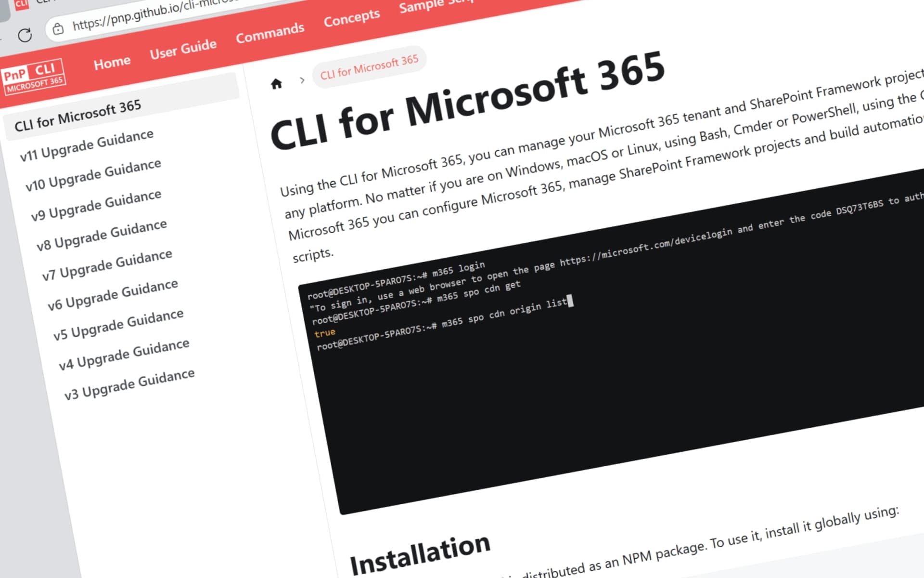This screenshot has height=578, width=924.
Task: Open the User Guide menu
Action: (183, 49)
